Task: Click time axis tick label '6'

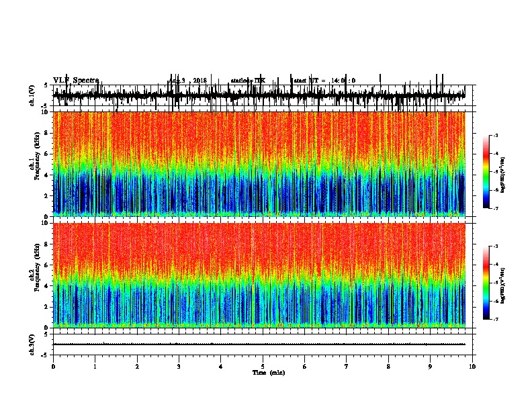Action: pos(305,367)
